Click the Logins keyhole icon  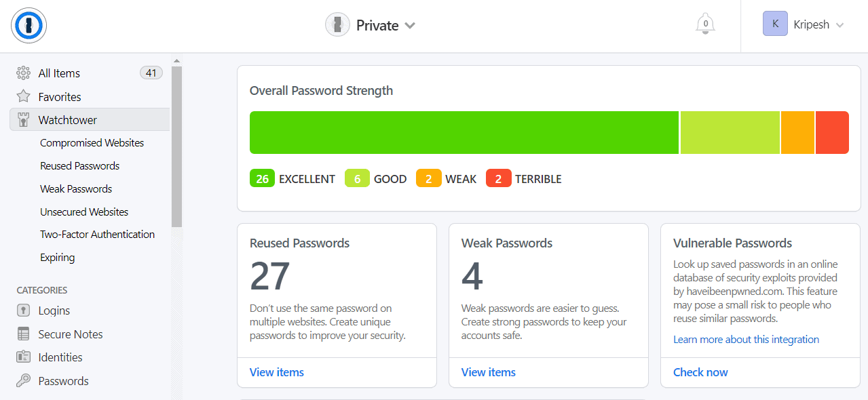pos(24,311)
